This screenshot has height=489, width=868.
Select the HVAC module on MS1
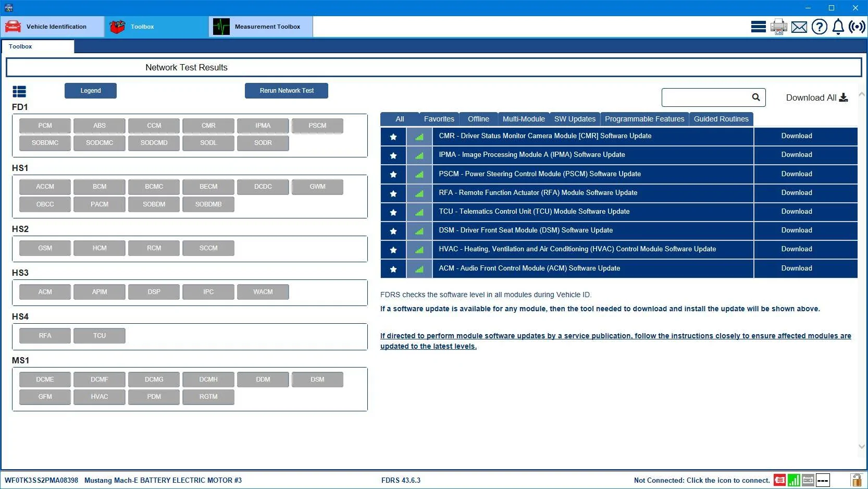[x=100, y=397]
